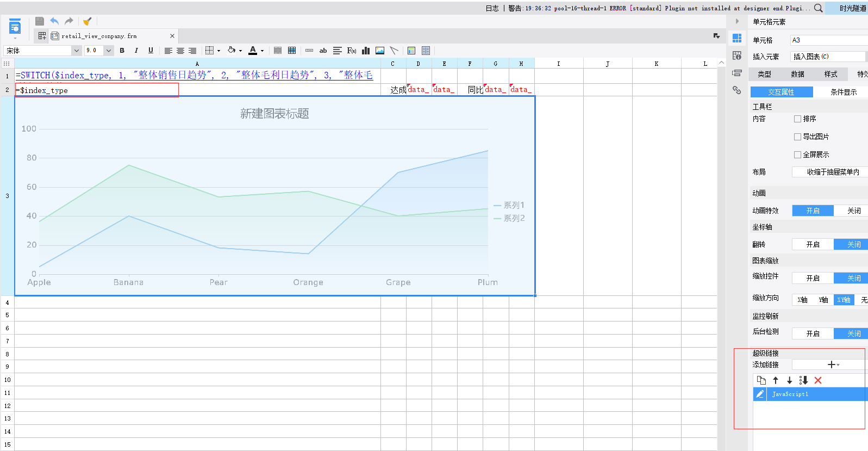Pick cell fill bucket color

[x=232, y=51]
